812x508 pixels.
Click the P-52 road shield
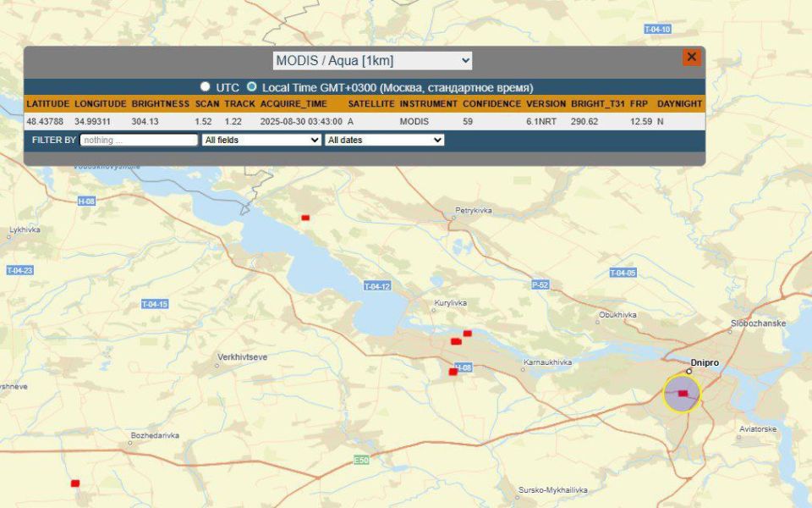pyautogui.click(x=540, y=285)
